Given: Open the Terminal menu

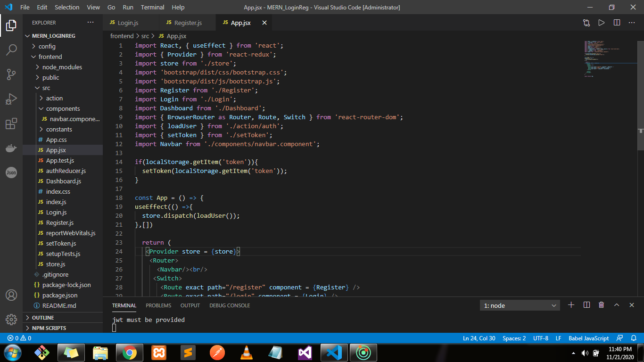Looking at the screenshot, I should [152, 7].
